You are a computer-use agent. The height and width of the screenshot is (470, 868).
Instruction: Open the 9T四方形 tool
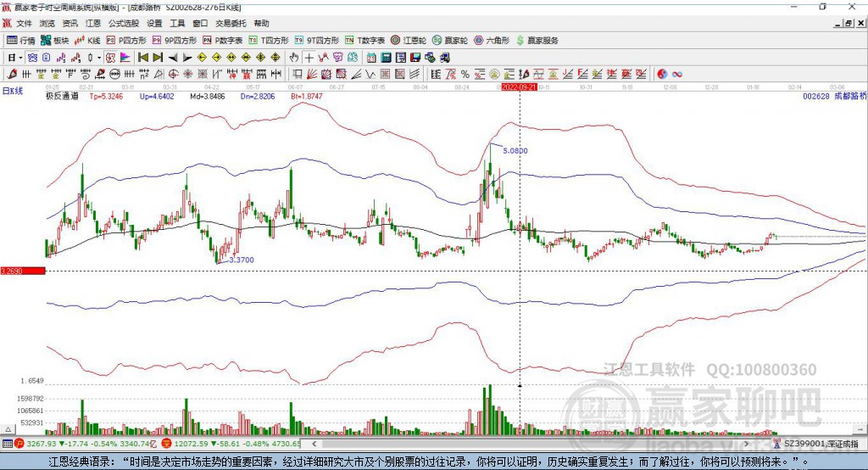pyautogui.click(x=317, y=41)
